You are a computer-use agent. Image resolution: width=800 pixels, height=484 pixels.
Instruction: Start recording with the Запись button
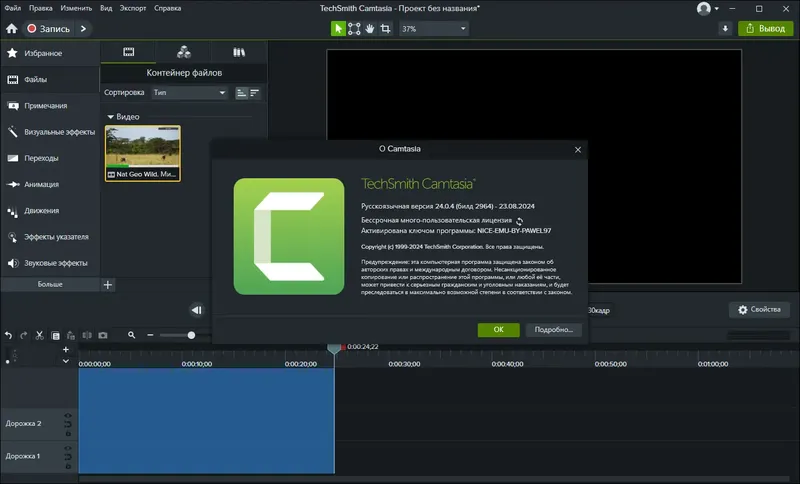(48, 29)
